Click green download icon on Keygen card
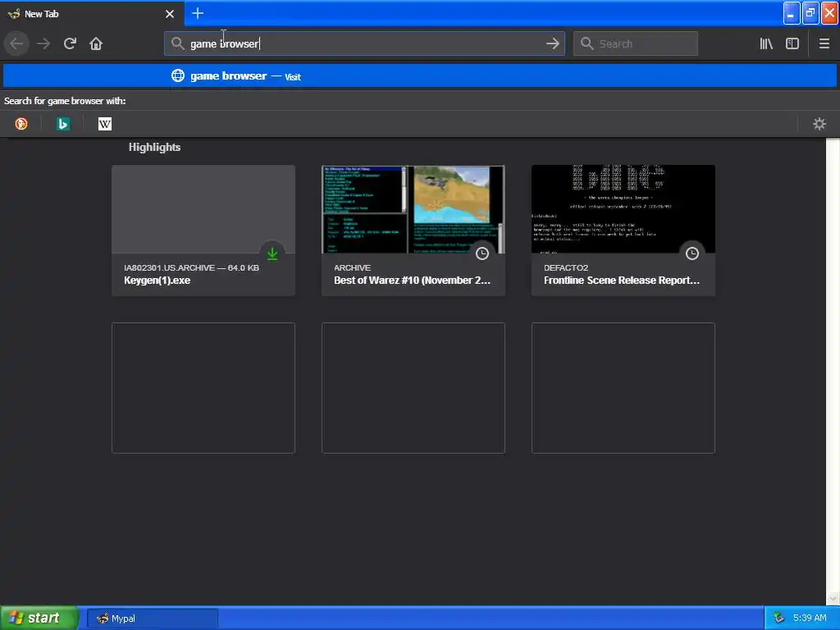Screen dimensions: 840x630 (272, 253)
